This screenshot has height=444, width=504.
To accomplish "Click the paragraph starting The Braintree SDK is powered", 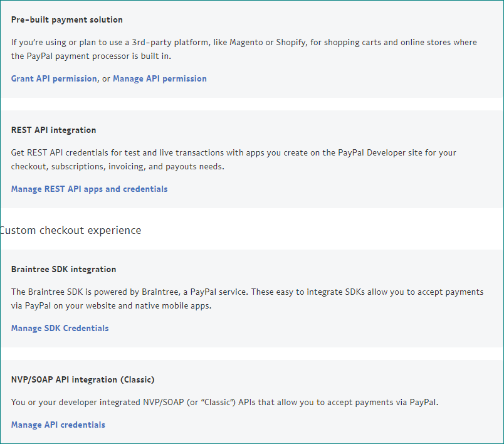I will click(x=247, y=299).
